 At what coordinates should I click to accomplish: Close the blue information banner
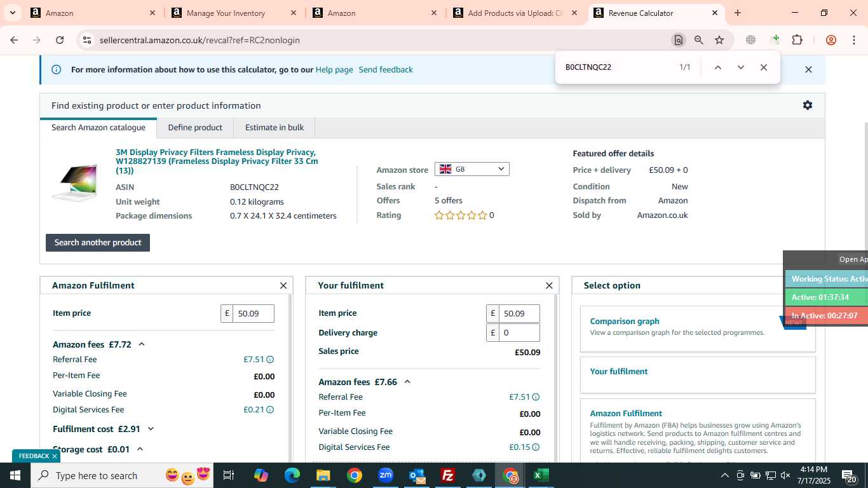coord(808,70)
